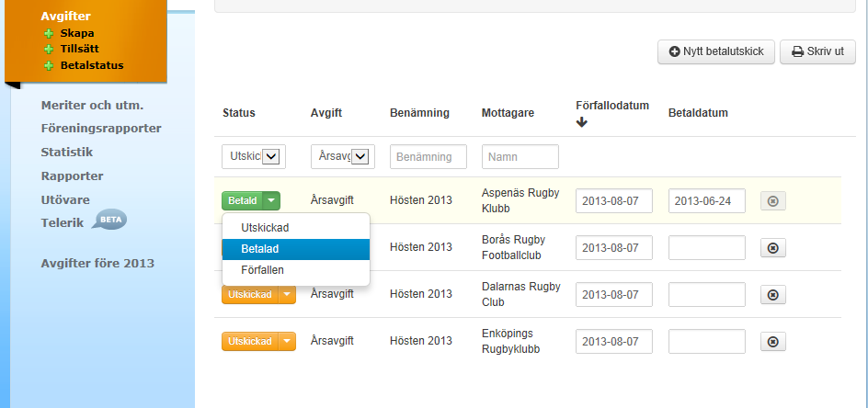Remove payment row for Aspenäs Rugby Klubb

pos(773,201)
